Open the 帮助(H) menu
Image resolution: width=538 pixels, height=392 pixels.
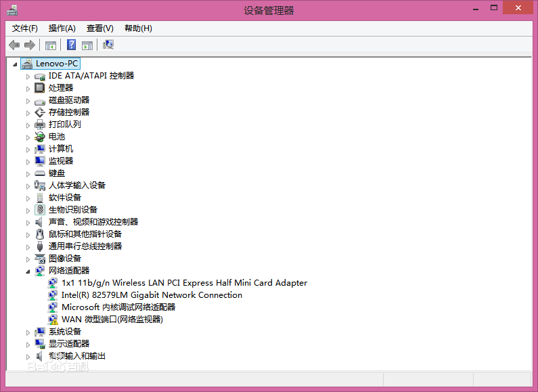pos(138,28)
